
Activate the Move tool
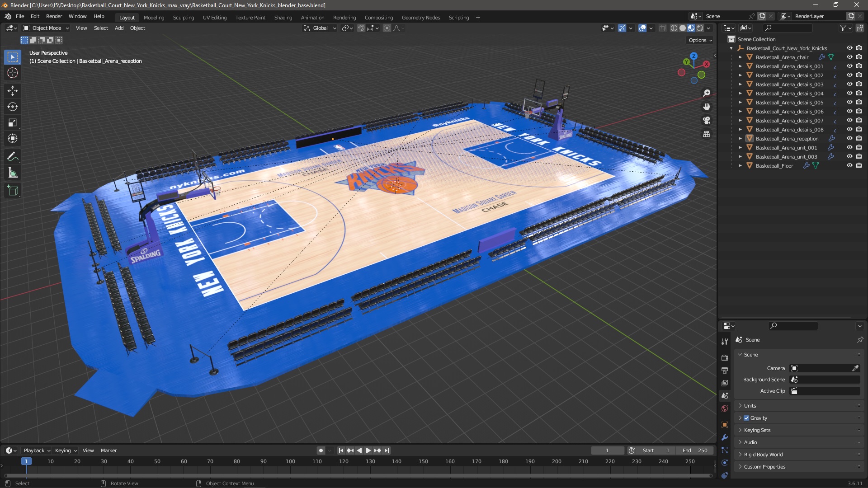13,91
